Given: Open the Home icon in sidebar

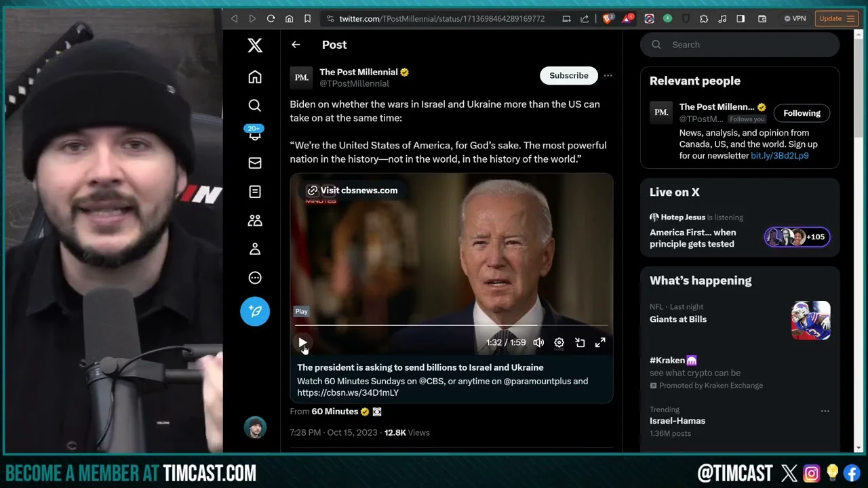Looking at the screenshot, I should click(x=255, y=77).
